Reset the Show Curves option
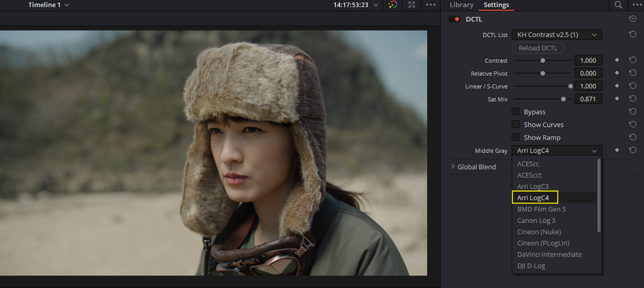 point(632,125)
